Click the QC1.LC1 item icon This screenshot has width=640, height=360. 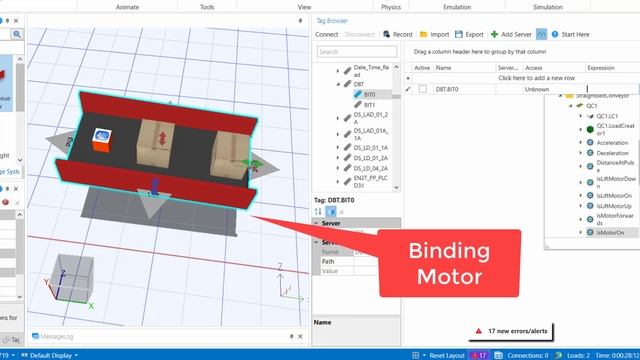tap(590, 116)
